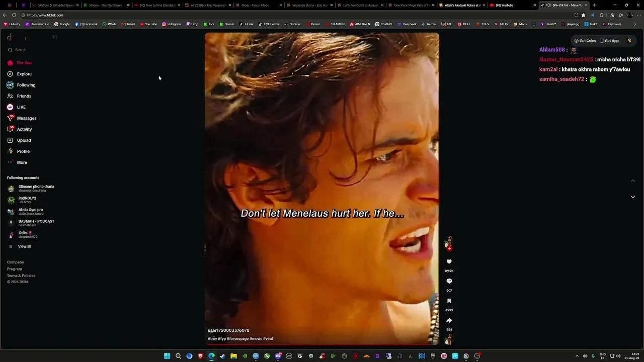Open Discord from the taskbar
This screenshot has width=644, height=362.
click(278, 356)
